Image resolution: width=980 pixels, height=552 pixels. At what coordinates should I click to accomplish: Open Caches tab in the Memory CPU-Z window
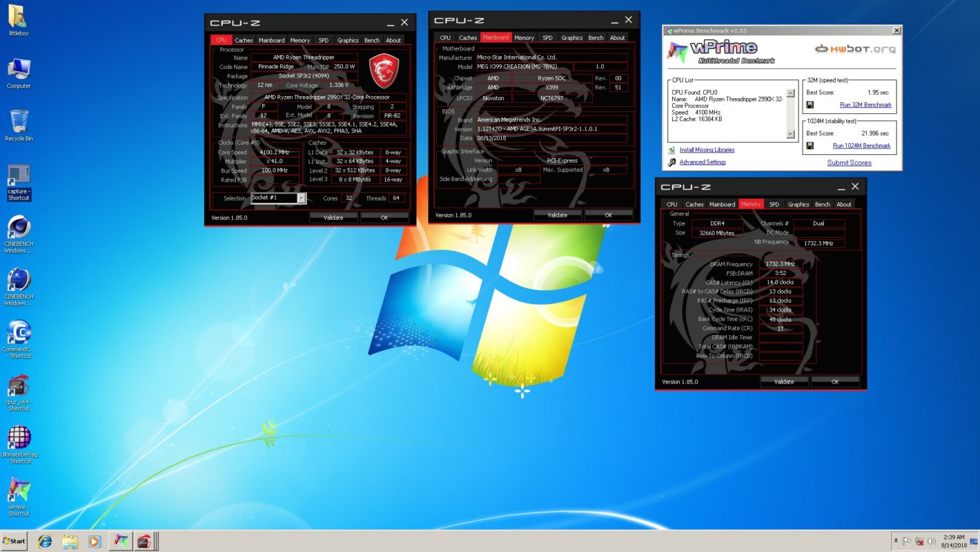695,205
